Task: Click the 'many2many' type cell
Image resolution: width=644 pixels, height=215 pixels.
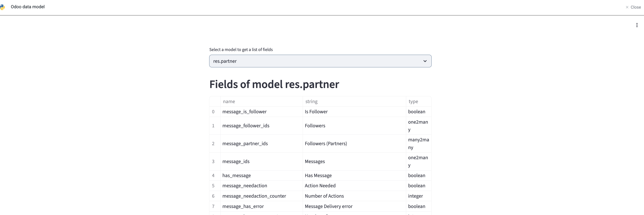Action: [418, 143]
